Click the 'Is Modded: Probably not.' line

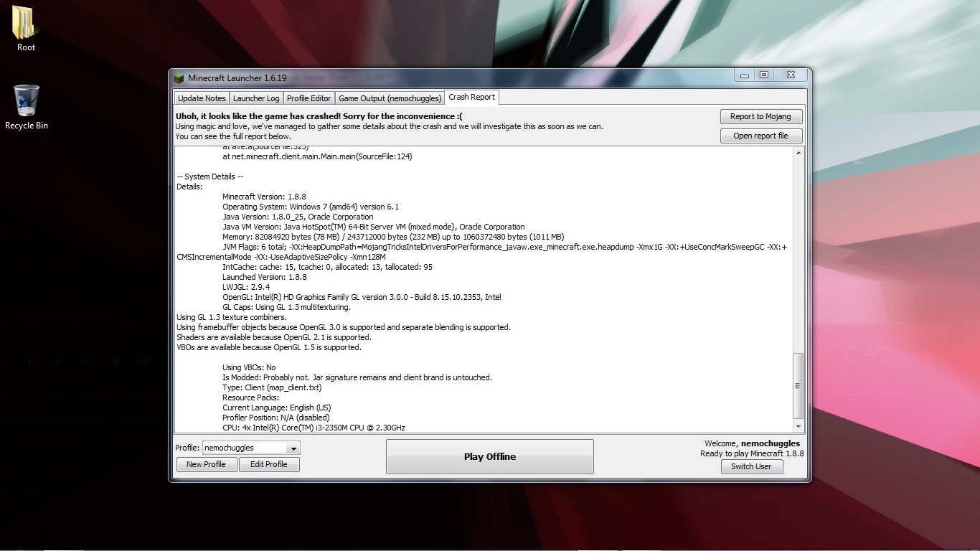coord(357,377)
